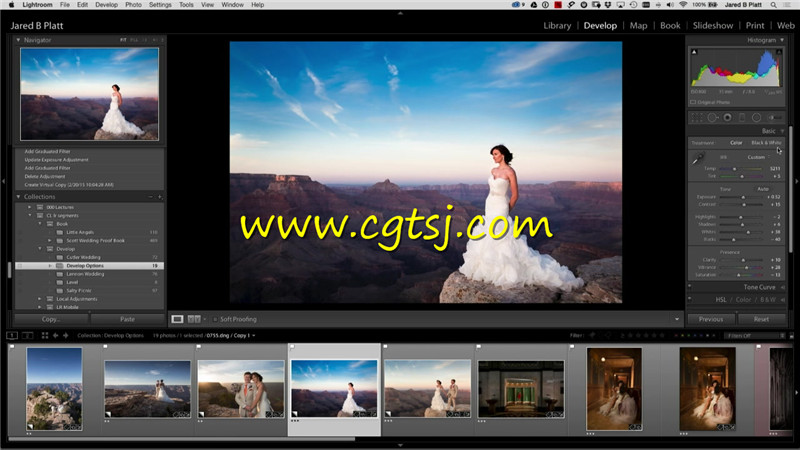Image resolution: width=800 pixels, height=450 pixels.
Task: Click the Temp slider handle
Action: tap(735, 168)
